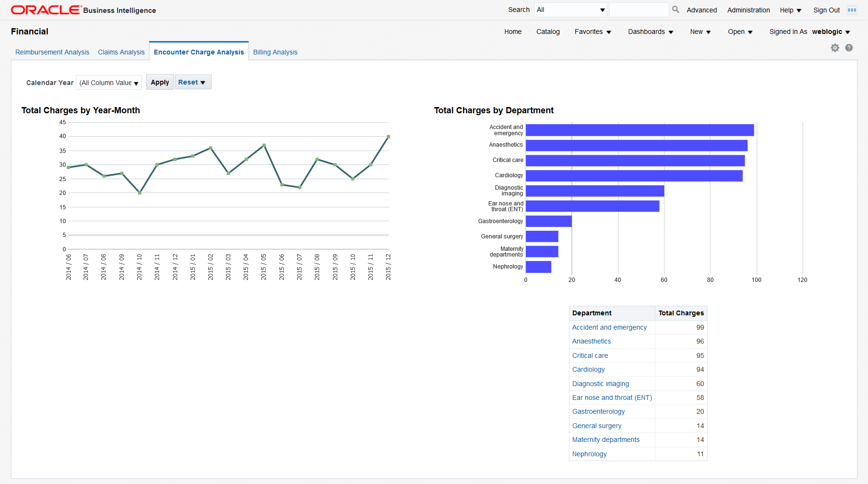Image resolution: width=868 pixels, height=484 pixels.
Task: Open the page options gear icon
Action: pos(835,48)
